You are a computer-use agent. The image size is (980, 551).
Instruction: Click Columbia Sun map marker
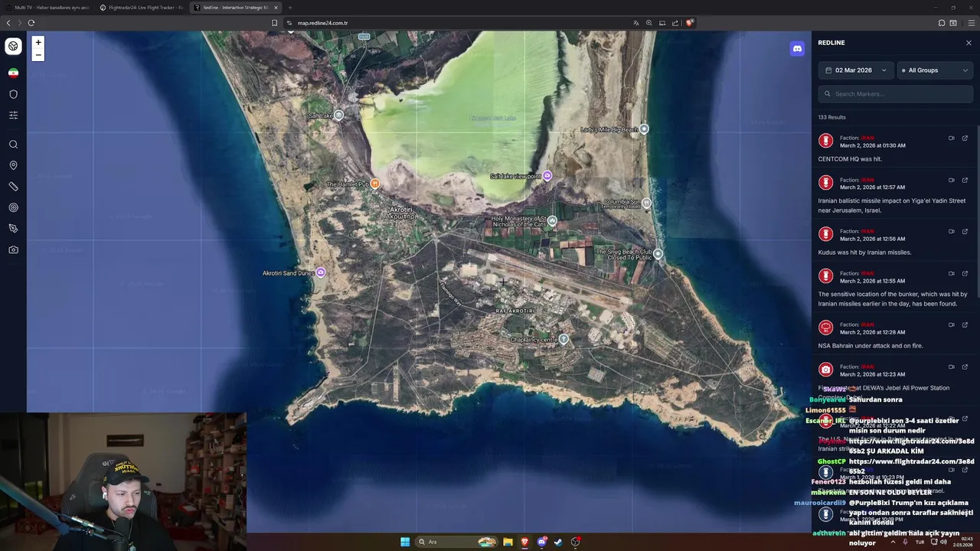coord(646,203)
